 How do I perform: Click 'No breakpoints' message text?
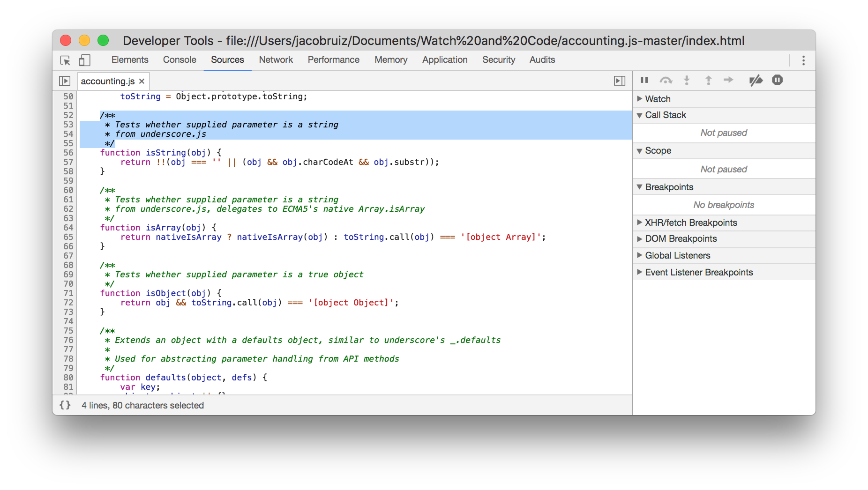coord(724,205)
